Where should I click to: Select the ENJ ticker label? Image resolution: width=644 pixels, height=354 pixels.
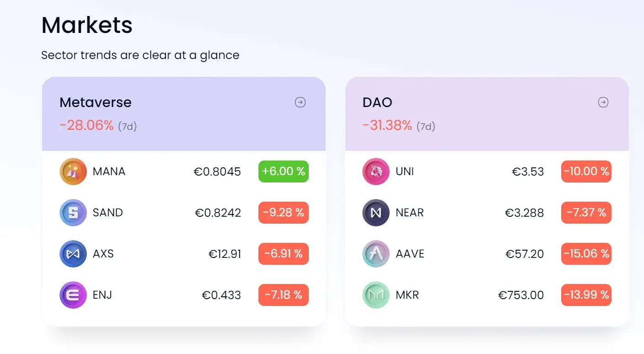(102, 295)
